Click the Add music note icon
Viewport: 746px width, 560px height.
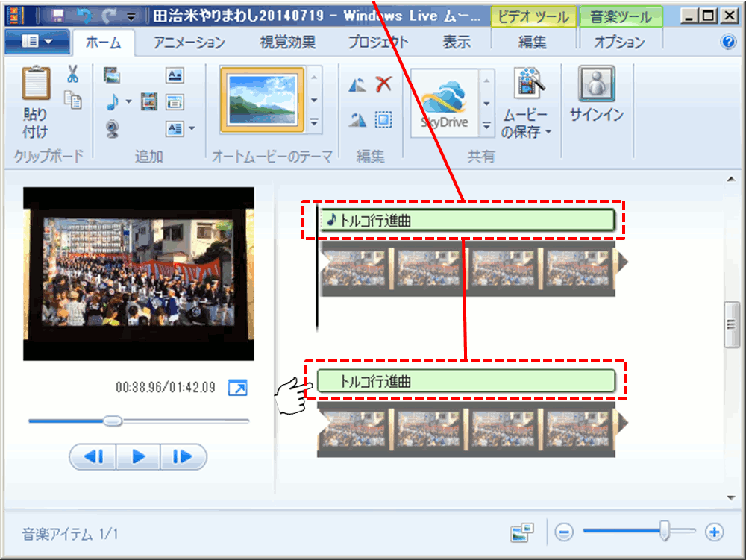112,101
